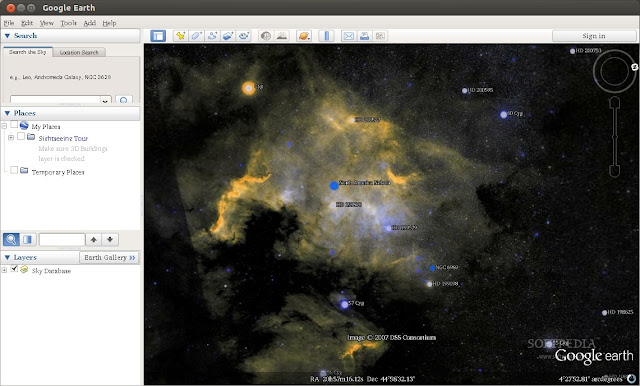Image resolution: width=640 pixels, height=386 pixels.
Task: Open the Tools menu
Action: click(x=68, y=23)
